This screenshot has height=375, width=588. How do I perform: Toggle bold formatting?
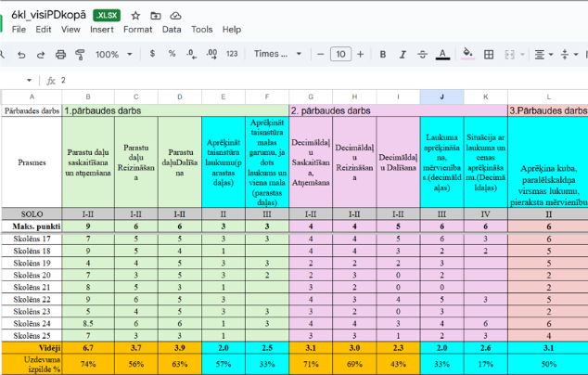pyautogui.click(x=383, y=55)
